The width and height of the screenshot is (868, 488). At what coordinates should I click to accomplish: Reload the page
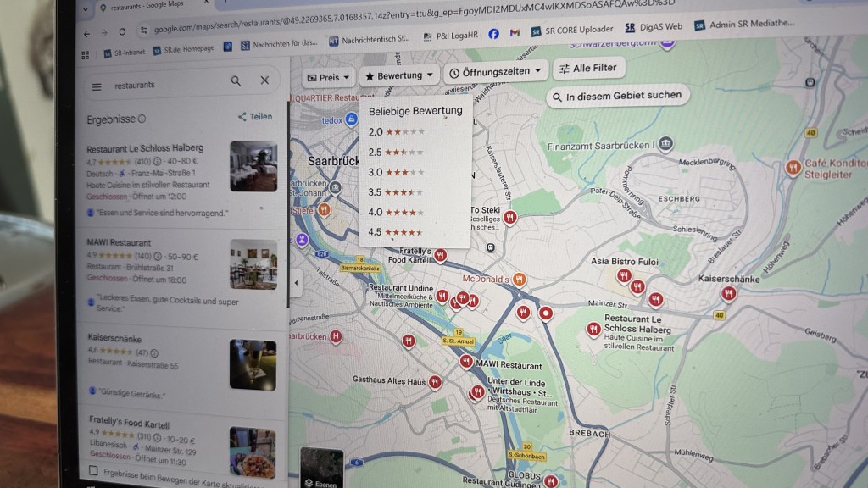122,32
